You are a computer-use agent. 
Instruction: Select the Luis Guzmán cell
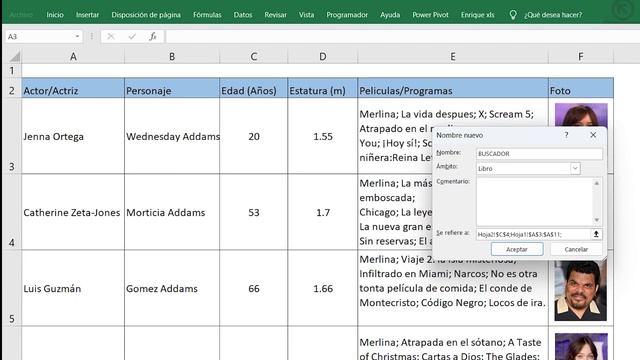click(73, 288)
